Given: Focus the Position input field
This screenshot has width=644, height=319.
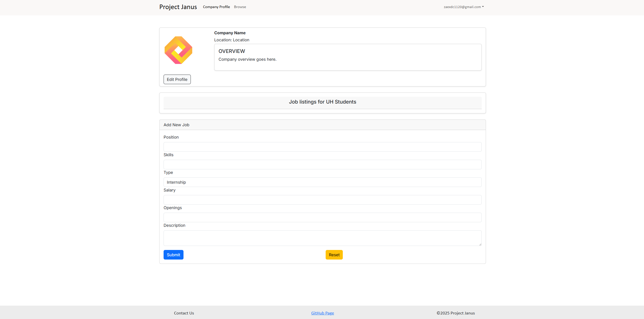Looking at the screenshot, I should [322, 147].
